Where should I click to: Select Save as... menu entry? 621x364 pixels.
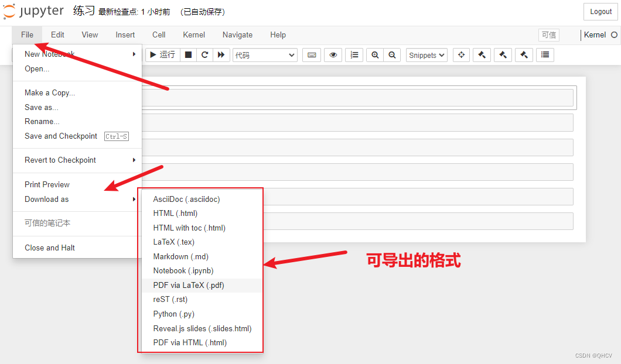tap(77, 107)
